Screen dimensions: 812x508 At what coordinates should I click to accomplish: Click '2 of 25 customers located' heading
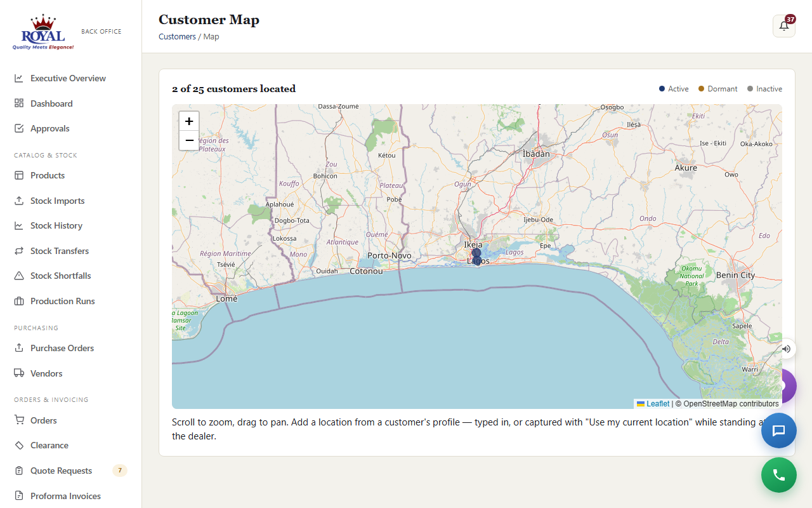click(x=234, y=89)
